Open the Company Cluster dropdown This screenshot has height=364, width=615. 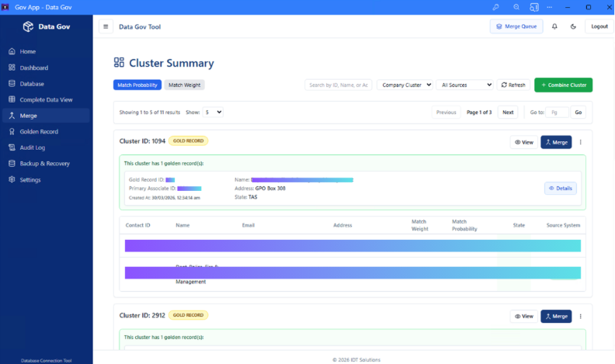pyautogui.click(x=405, y=85)
